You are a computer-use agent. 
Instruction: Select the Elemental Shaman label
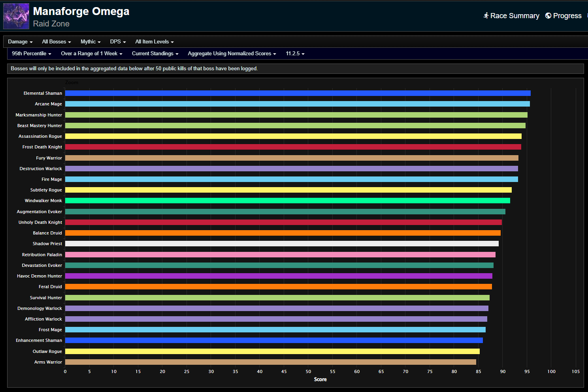pos(43,93)
